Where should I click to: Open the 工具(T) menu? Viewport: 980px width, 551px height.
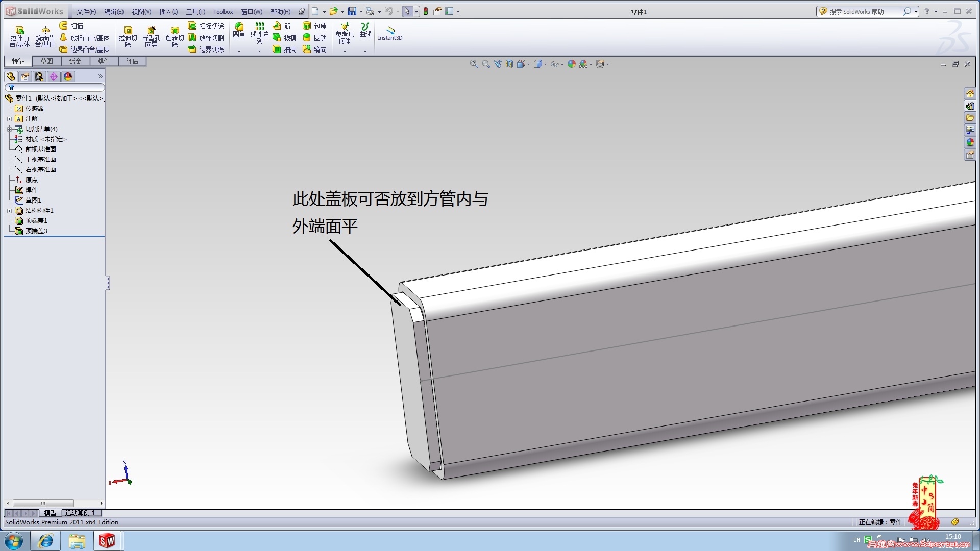coord(195,11)
